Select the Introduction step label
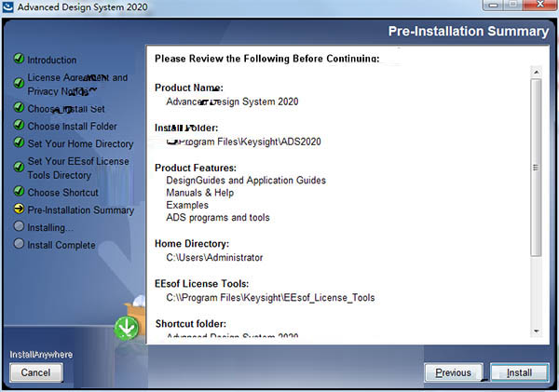This screenshot has width=559, height=392. [52, 60]
